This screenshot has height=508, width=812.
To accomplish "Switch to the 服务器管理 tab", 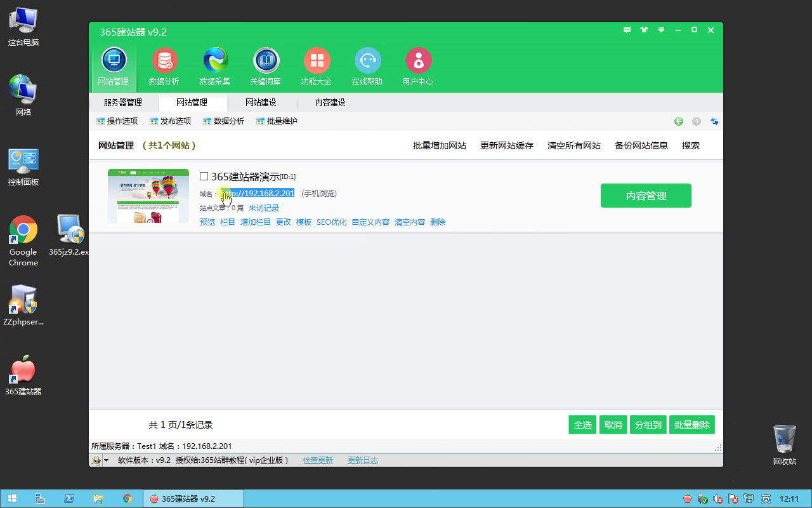I will point(123,102).
